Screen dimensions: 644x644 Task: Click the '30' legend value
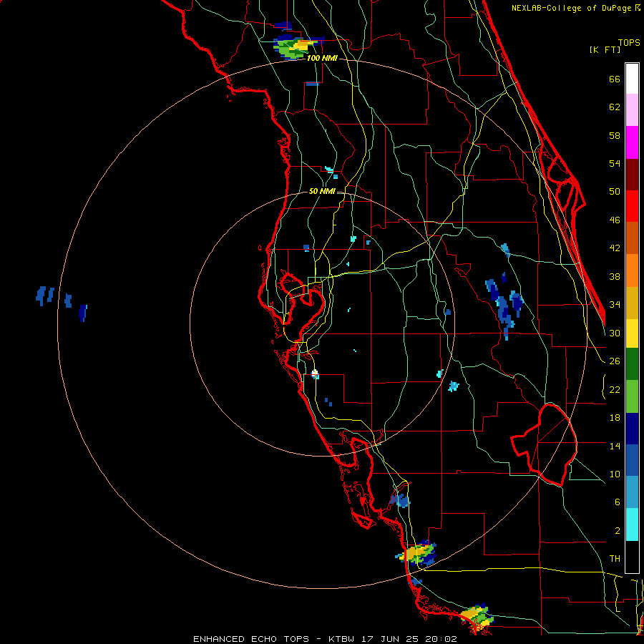pos(615,333)
